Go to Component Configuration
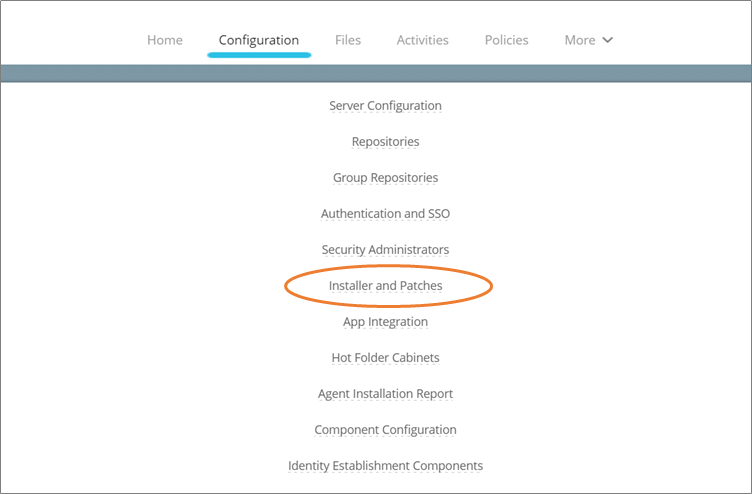 pyautogui.click(x=385, y=430)
